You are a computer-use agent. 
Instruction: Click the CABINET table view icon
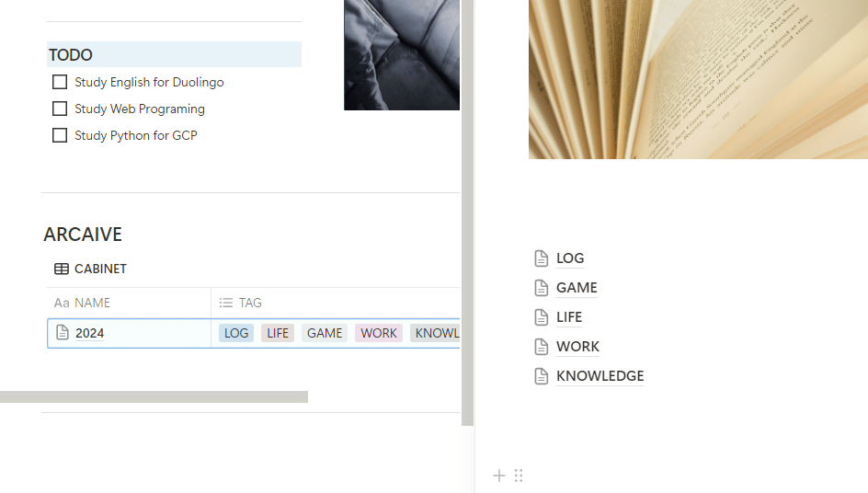coord(62,269)
